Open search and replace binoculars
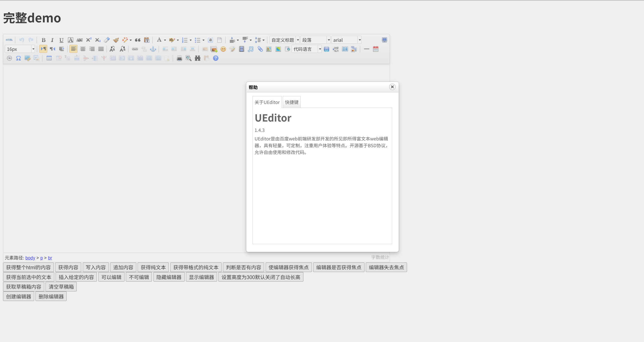Image resolution: width=644 pixels, height=342 pixels. [197, 58]
